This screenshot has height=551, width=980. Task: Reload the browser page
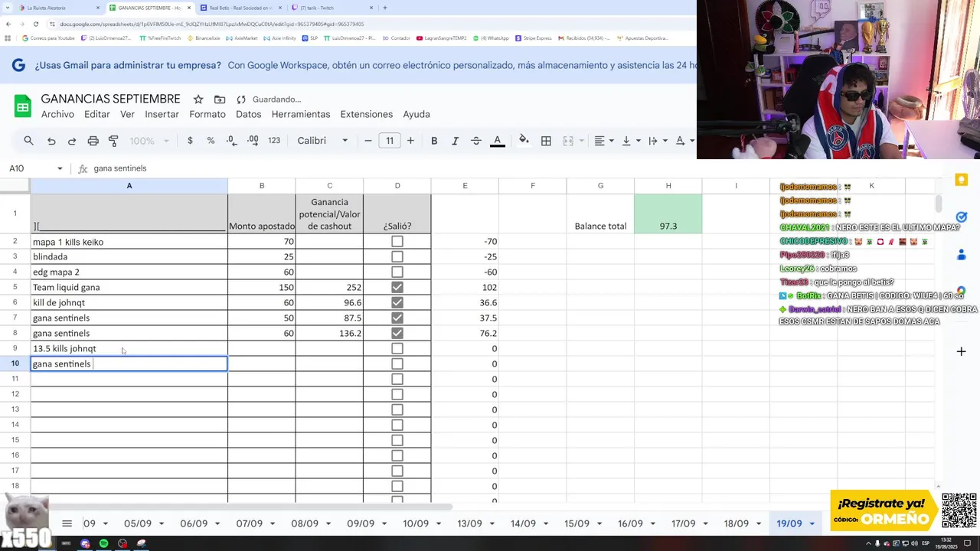(35, 24)
